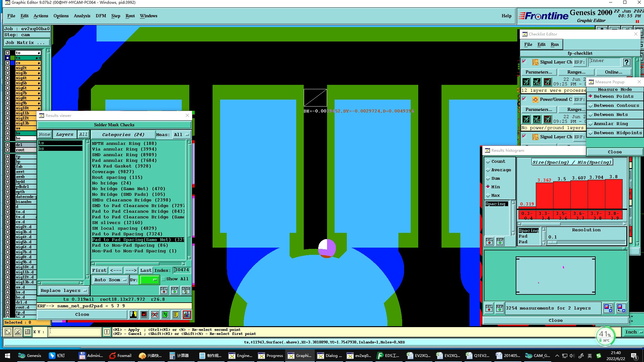Select the Average histogram option
644x362 pixels.
501,170
